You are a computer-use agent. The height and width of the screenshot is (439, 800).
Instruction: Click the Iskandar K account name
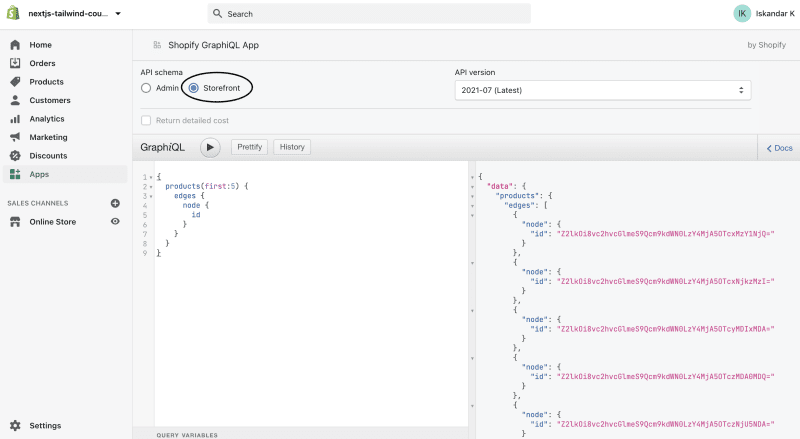coord(775,14)
